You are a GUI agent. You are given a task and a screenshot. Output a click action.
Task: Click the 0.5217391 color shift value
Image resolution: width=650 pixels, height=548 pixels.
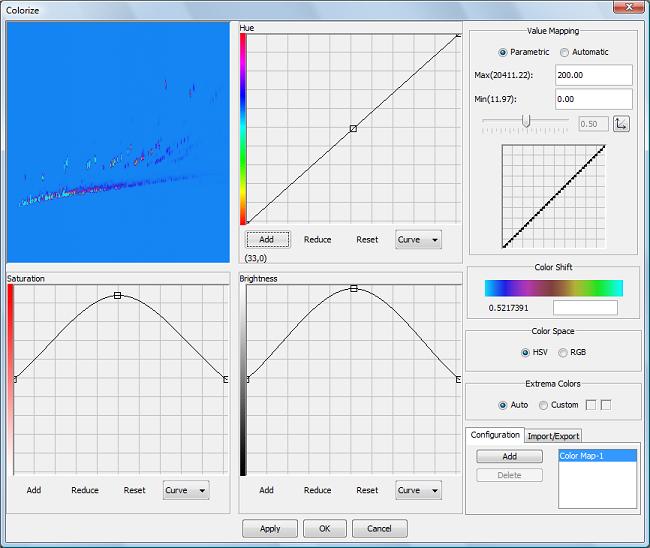508,308
